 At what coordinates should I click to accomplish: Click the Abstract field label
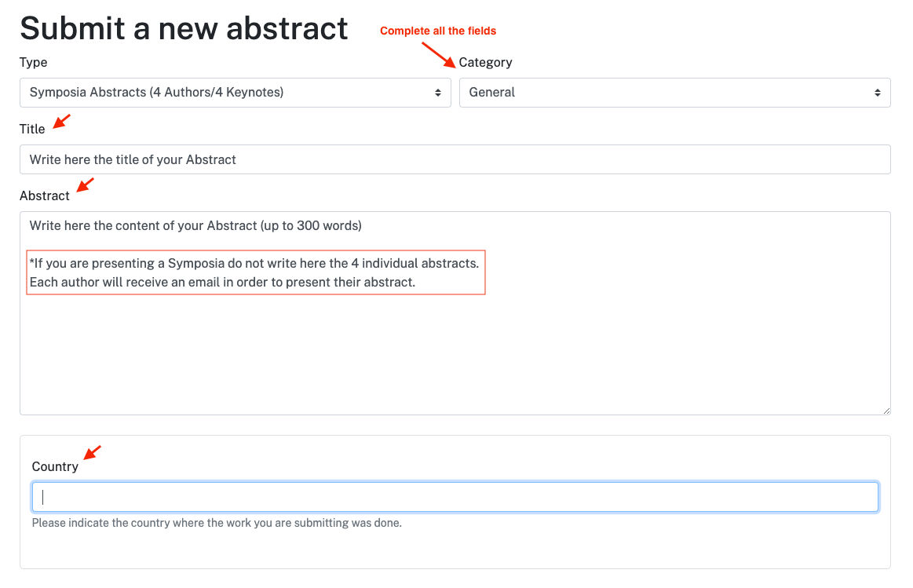point(44,195)
